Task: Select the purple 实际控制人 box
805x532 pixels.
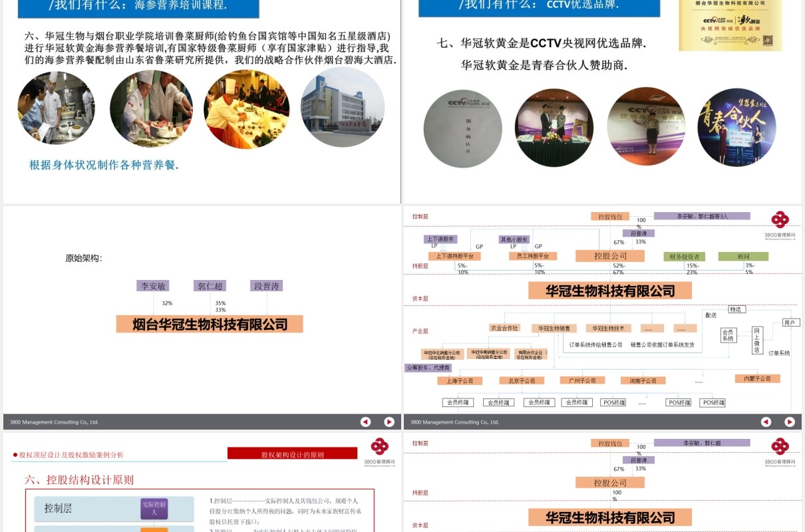Action: (x=154, y=508)
